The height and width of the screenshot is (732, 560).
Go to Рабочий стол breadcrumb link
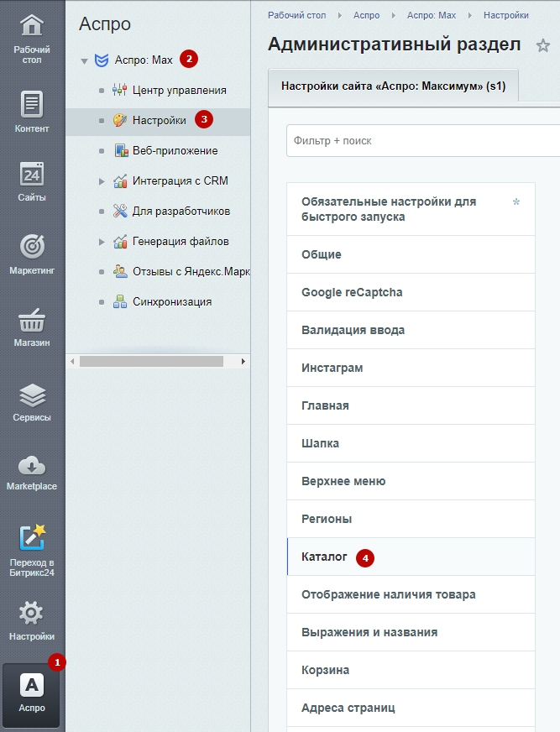pos(296,15)
